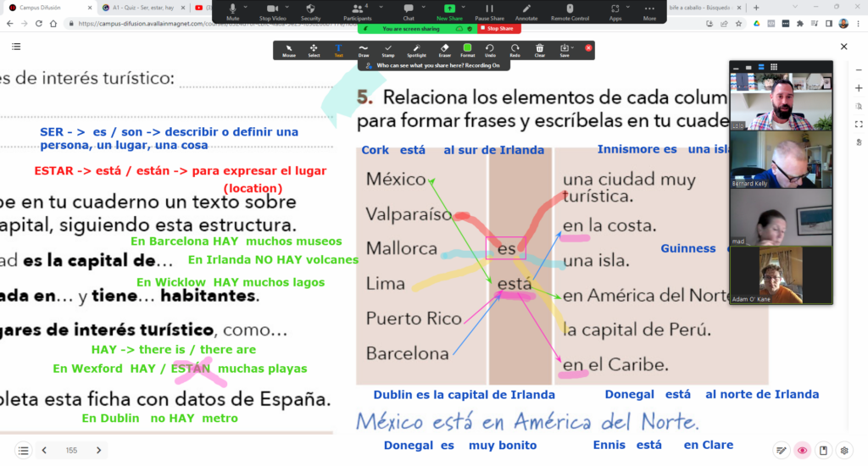Expand the arrow next to Apps
The image size is (868, 466).
[x=628, y=7]
